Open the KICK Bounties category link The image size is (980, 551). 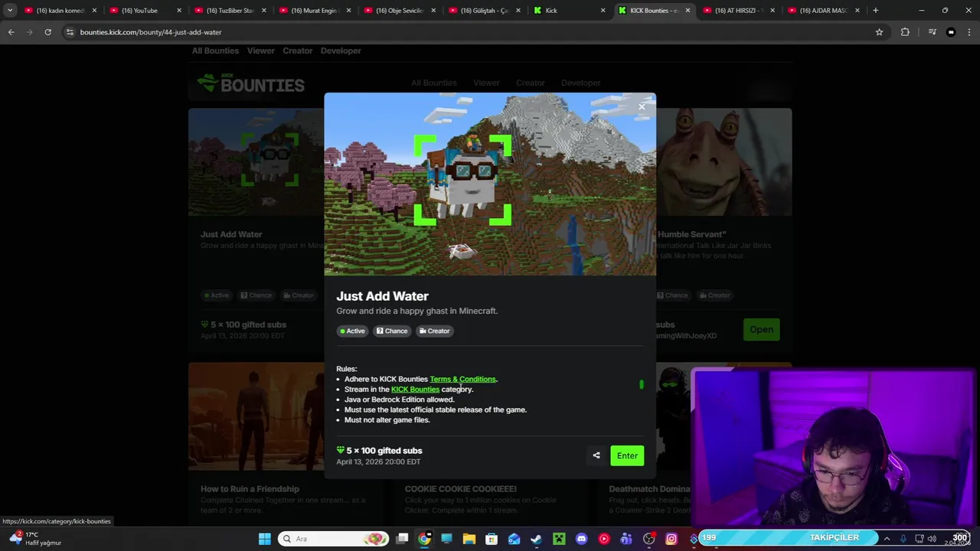415,389
